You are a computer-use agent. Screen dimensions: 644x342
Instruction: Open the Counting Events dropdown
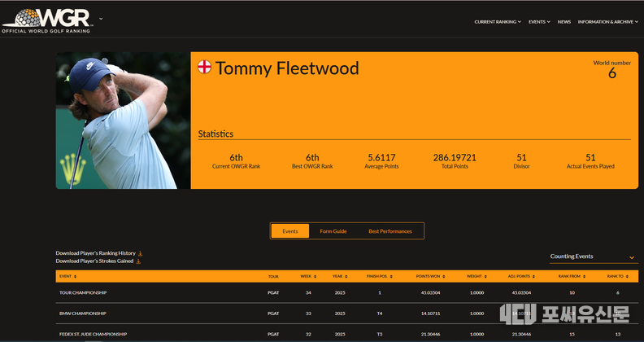point(594,256)
